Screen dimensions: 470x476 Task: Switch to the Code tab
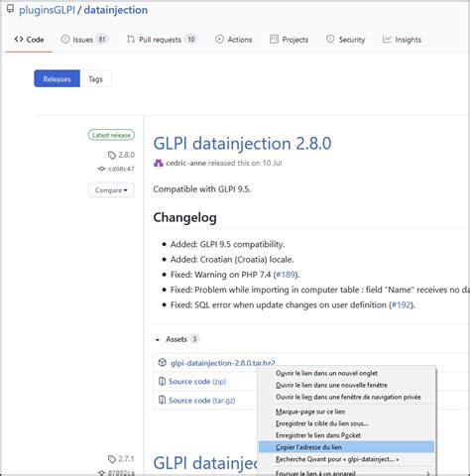coord(29,40)
